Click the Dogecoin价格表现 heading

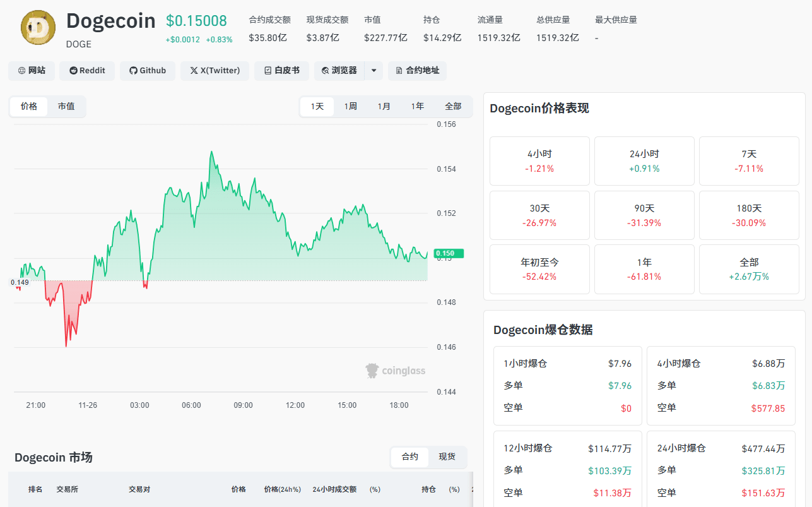(539, 108)
